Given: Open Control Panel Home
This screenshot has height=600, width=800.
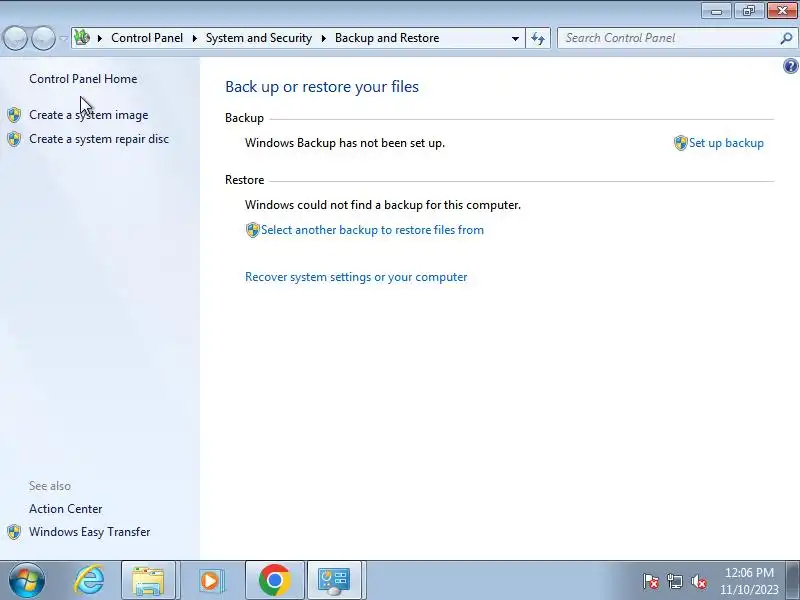Looking at the screenshot, I should pos(83,79).
